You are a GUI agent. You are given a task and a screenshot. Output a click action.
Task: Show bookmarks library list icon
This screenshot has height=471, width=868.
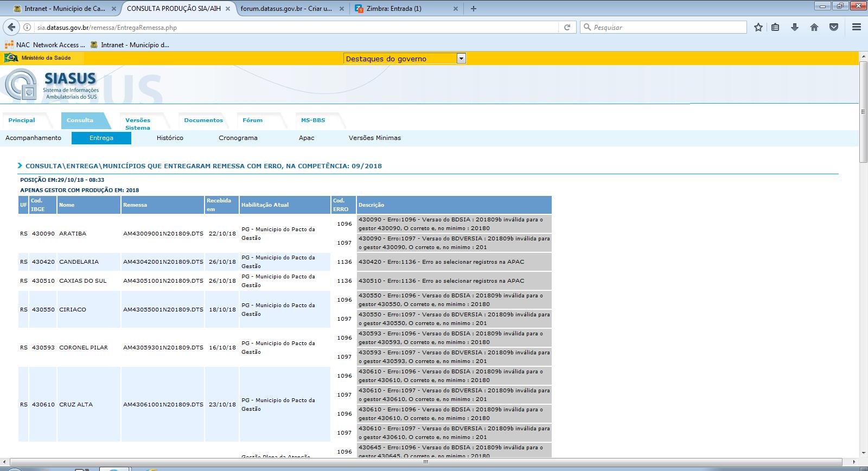click(775, 27)
